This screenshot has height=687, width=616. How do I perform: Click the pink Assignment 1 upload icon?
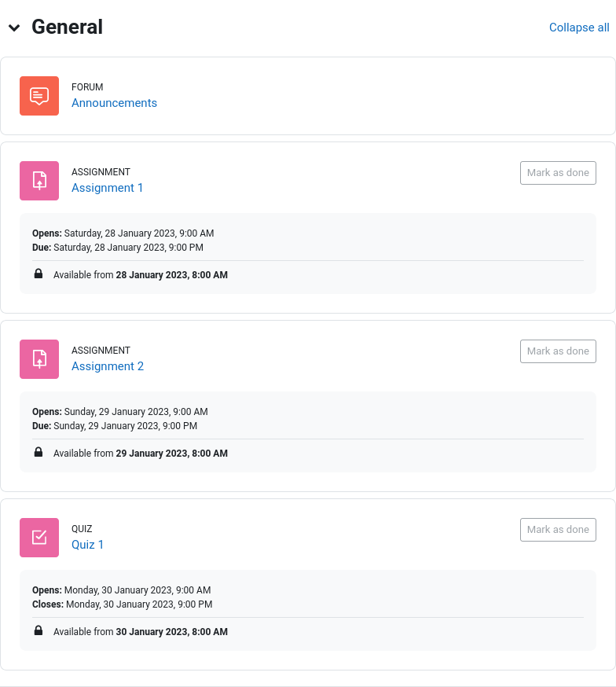(x=39, y=181)
